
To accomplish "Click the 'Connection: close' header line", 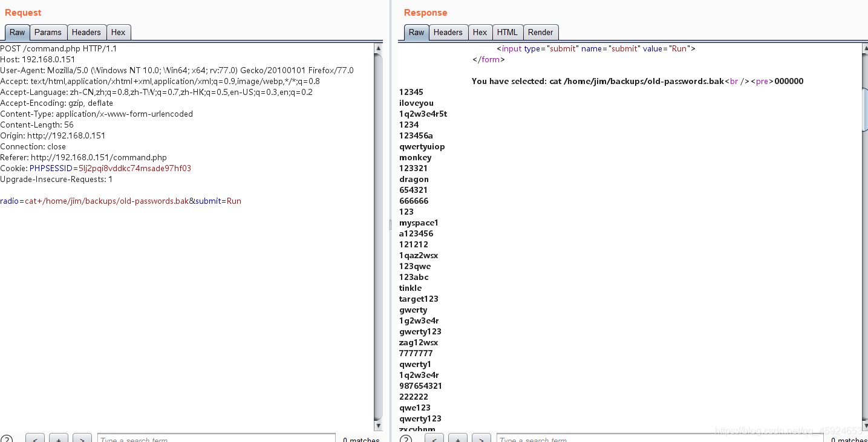I will pos(33,146).
